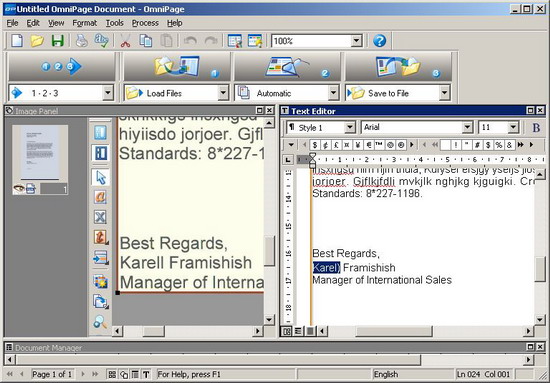The width and height of the screenshot is (550, 383).
Task: Click the image enhancement tool icon
Action: (100, 282)
